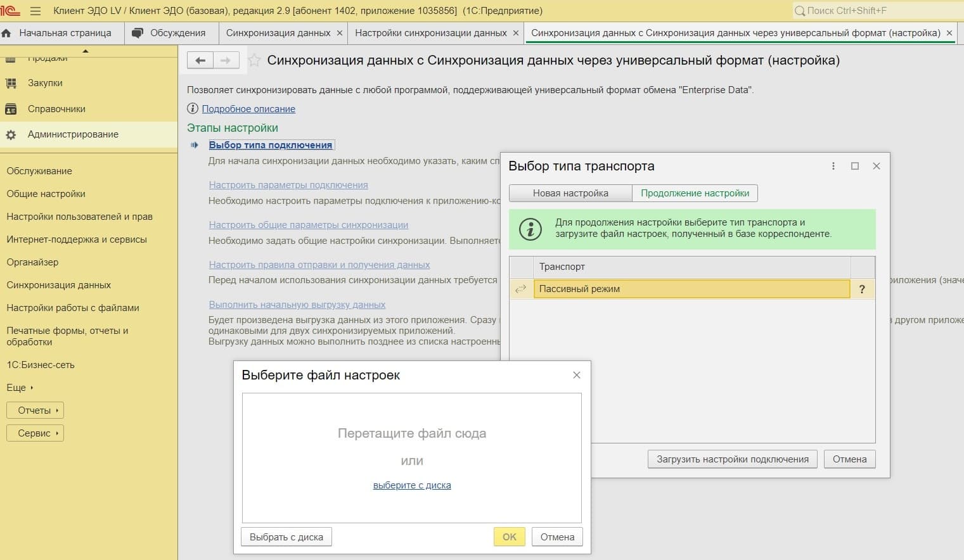
Task: Open Справочники via its card icon
Action: pyautogui.click(x=11, y=108)
